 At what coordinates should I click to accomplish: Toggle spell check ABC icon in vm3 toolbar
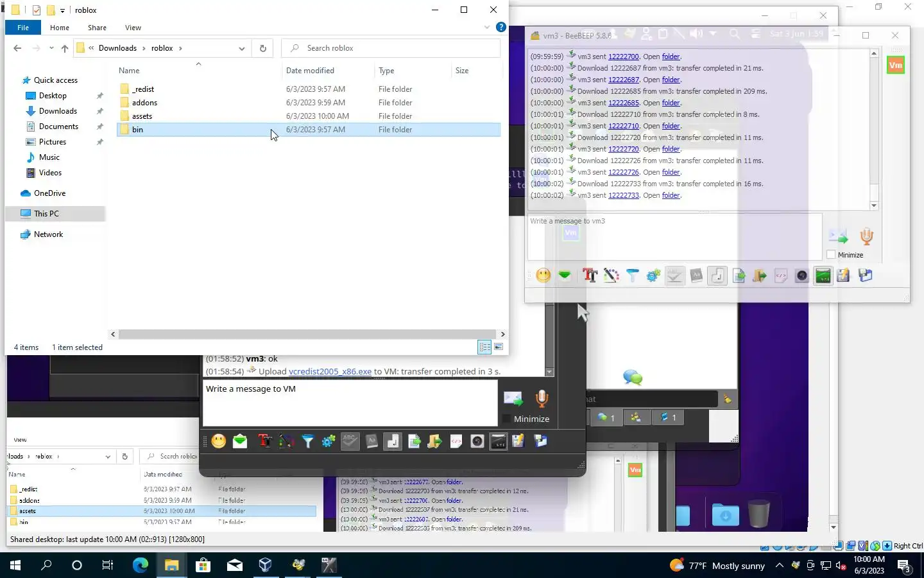(674, 276)
